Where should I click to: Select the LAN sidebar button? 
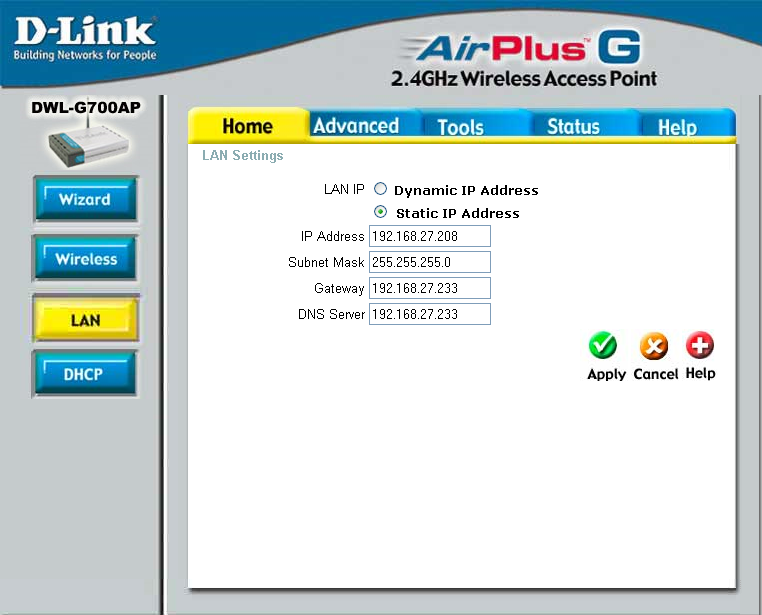(x=86, y=319)
